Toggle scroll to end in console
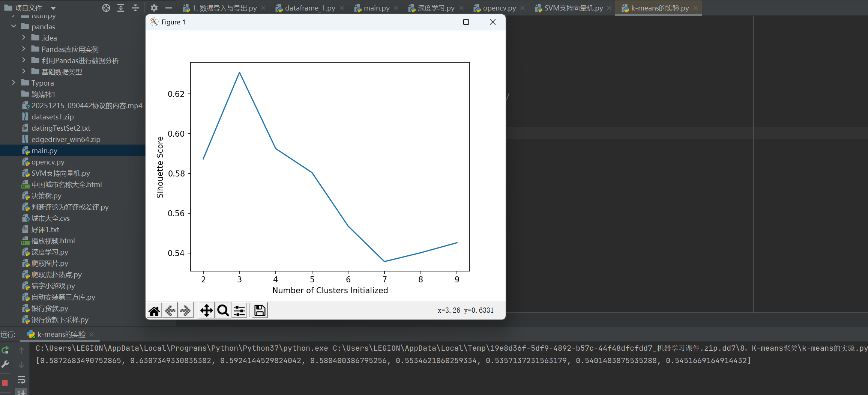868x395 pixels. tap(21, 392)
